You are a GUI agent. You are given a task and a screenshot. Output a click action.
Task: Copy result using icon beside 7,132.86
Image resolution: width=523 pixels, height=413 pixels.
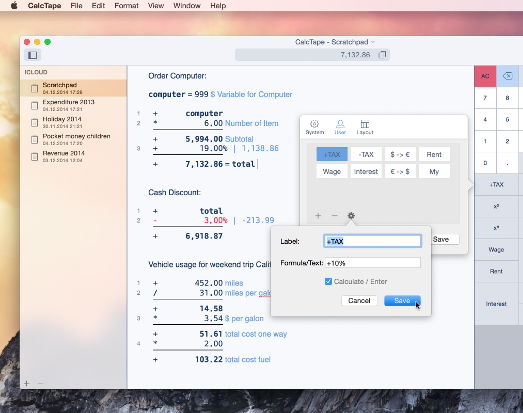tap(383, 55)
